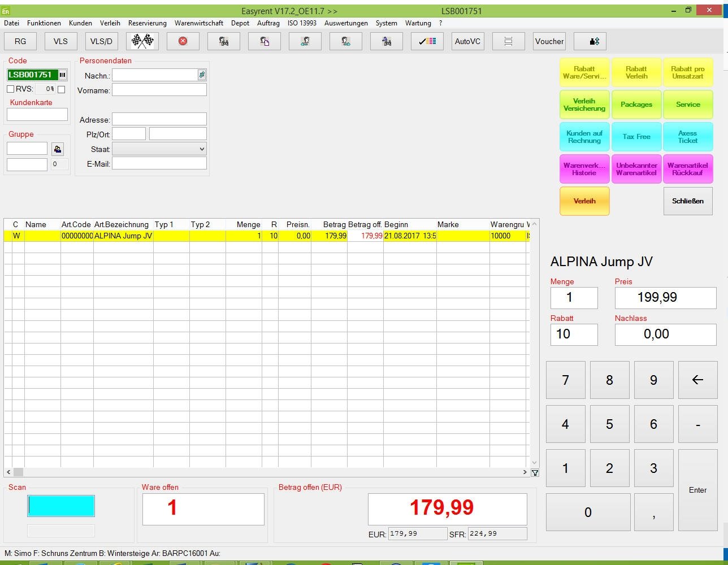Click the Packages button

636,105
